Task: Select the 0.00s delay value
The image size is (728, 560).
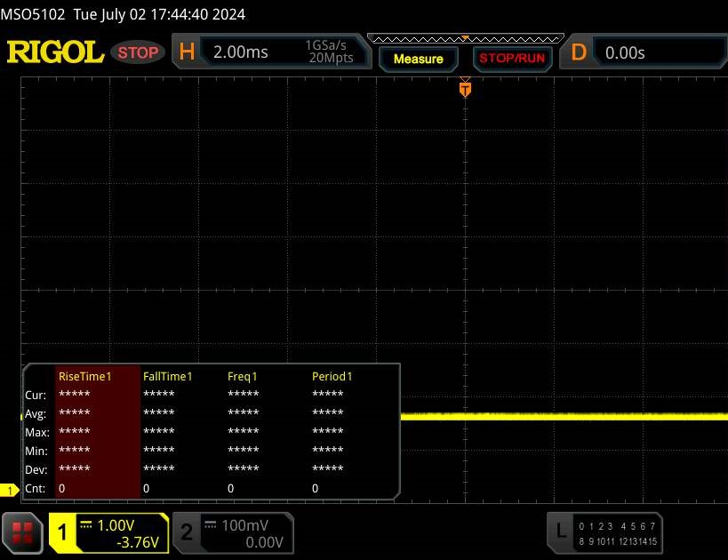Action: [625, 53]
